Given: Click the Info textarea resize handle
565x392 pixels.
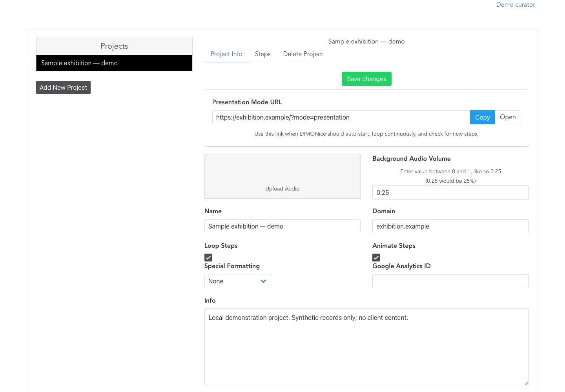Looking at the screenshot, I should point(526,383).
